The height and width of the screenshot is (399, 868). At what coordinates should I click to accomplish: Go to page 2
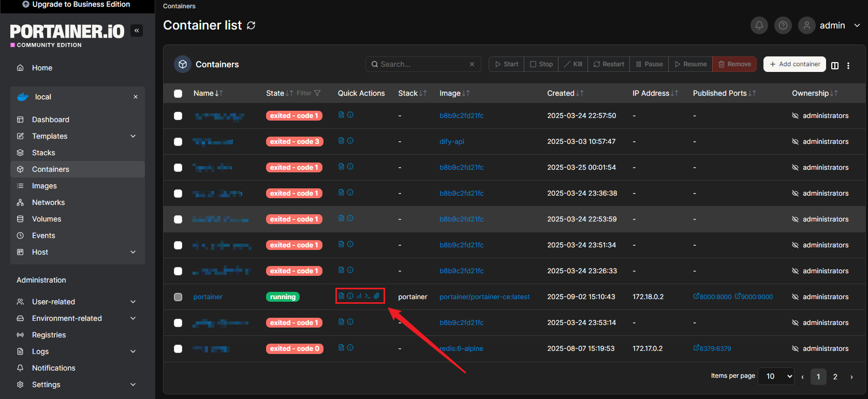835,377
